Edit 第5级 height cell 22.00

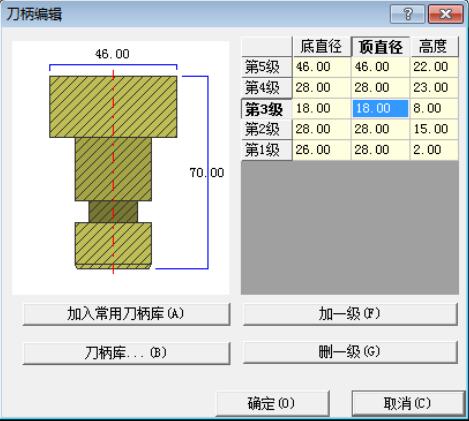click(x=434, y=67)
